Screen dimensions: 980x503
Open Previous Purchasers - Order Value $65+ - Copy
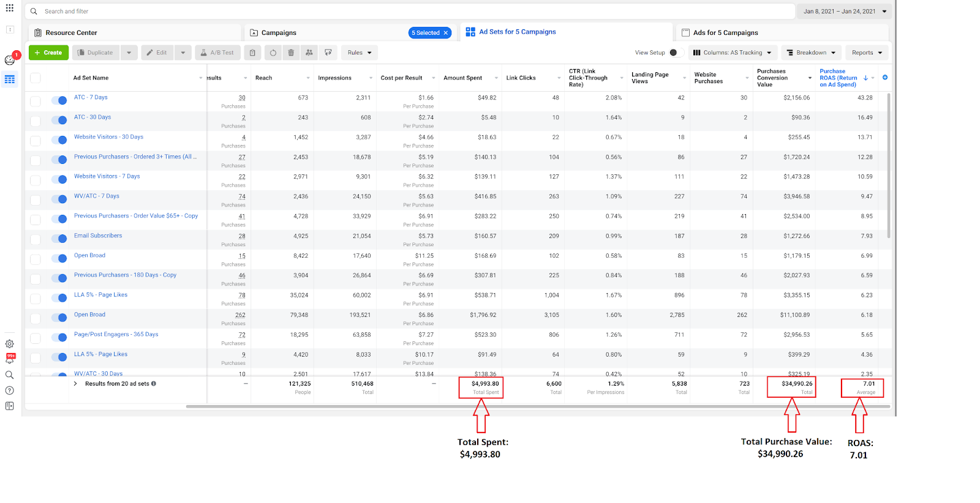[x=136, y=216]
